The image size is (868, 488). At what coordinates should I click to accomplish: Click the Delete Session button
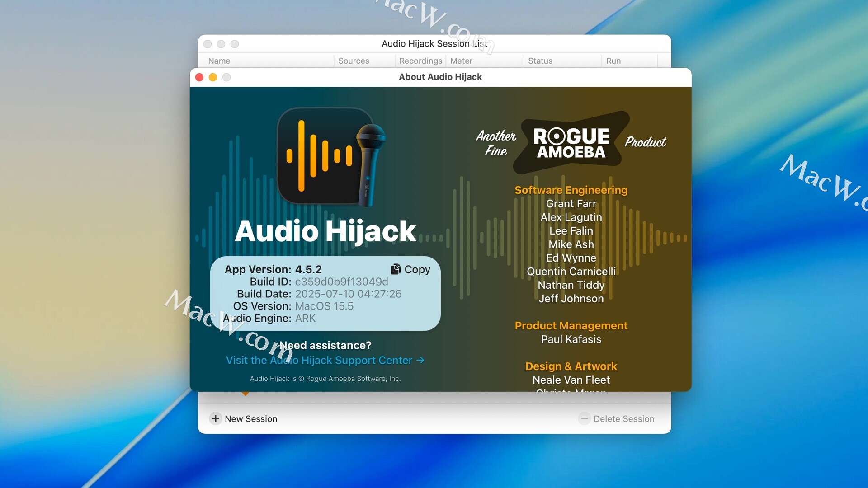pyautogui.click(x=617, y=419)
